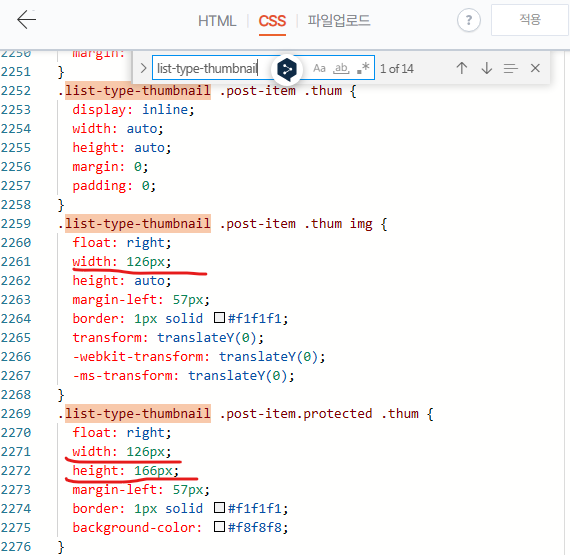Image resolution: width=570 pixels, height=555 pixels.
Task: Click 'float: right;' on line 2270
Action: (122, 433)
